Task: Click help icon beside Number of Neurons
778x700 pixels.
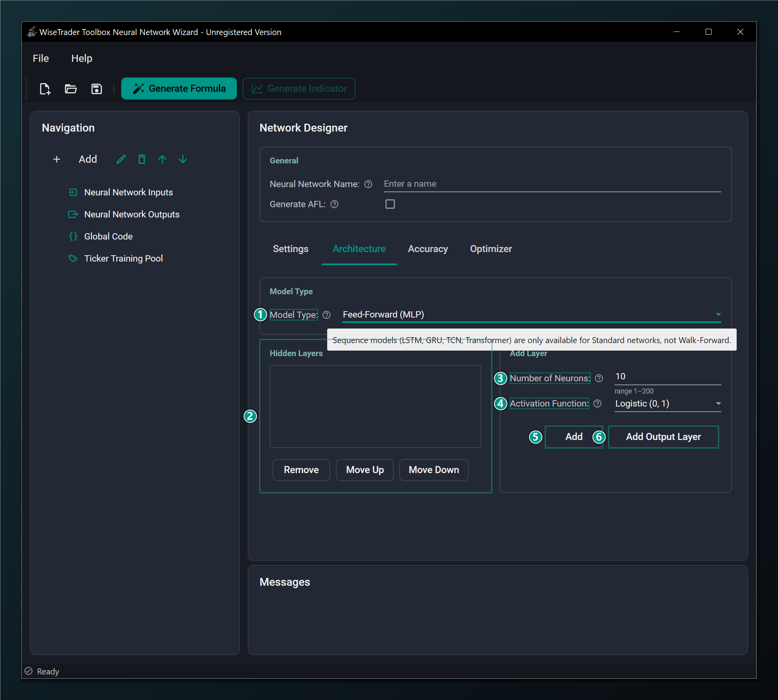Action: (599, 378)
